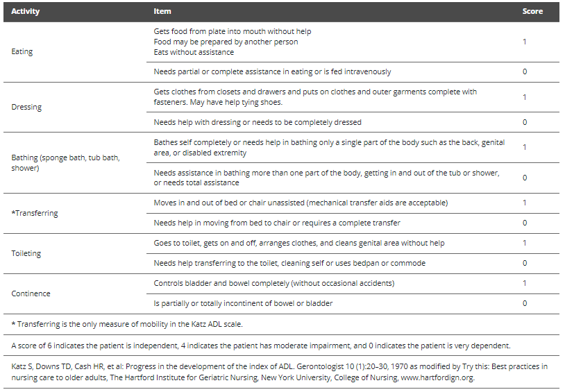Click 'Needs partial or complete assistance in eating' row
The height and width of the screenshot is (392, 565).
(x=353, y=71)
